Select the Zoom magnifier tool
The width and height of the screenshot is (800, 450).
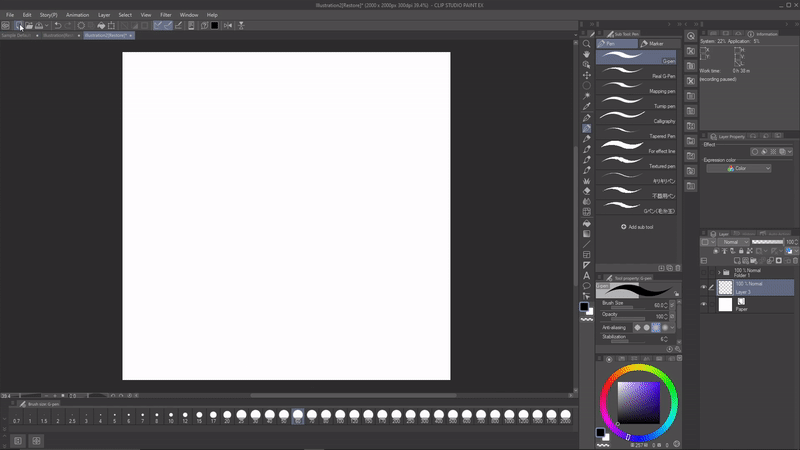point(587,44)
